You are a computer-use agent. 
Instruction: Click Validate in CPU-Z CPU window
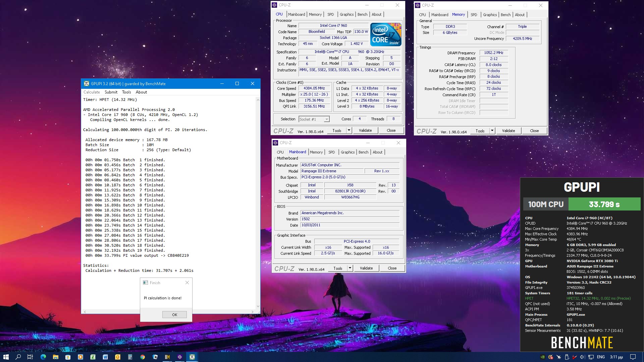365,130
